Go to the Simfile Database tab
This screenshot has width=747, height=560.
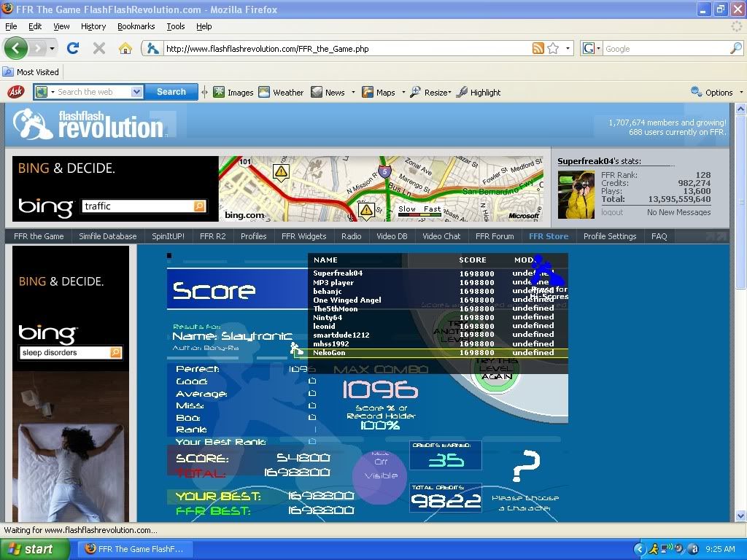tap(108, 236)
